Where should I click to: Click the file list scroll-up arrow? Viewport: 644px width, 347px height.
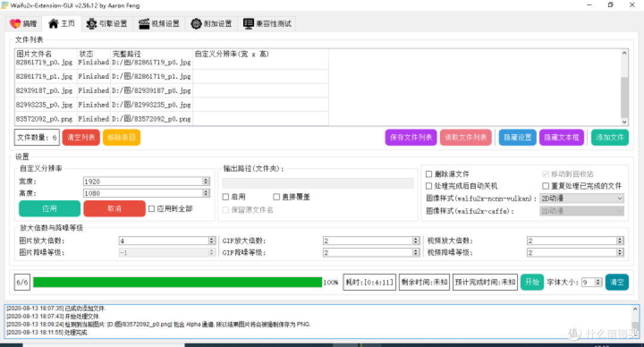624,53
